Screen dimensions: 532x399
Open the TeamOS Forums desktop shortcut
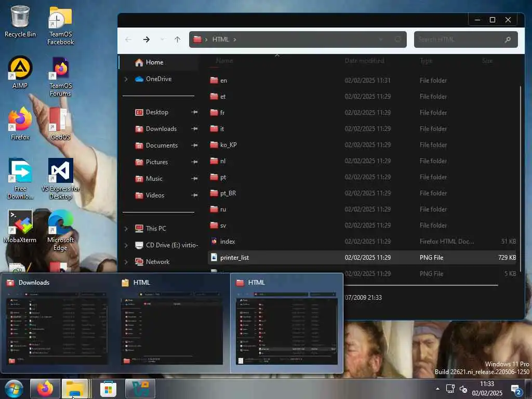coord(60,77)
